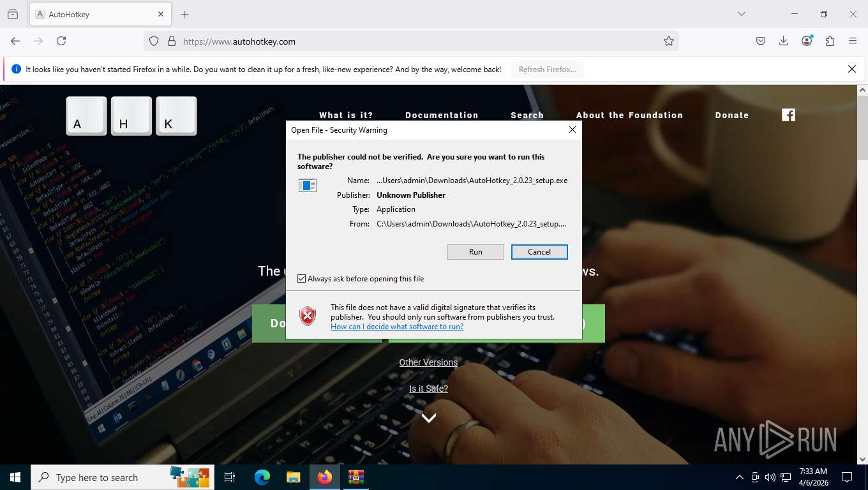Open a new tab with plus button
The width and height of the screenshot is (868, 490).
point(185,14)
